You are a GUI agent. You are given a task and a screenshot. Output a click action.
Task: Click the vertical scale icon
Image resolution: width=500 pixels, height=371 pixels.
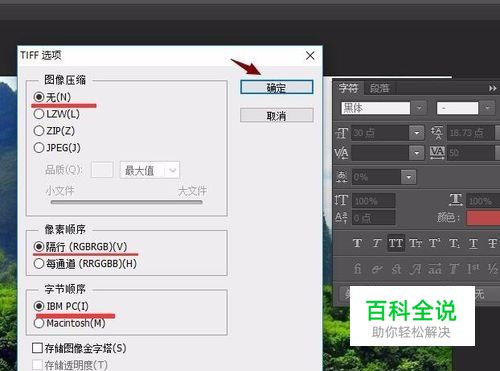341,200
